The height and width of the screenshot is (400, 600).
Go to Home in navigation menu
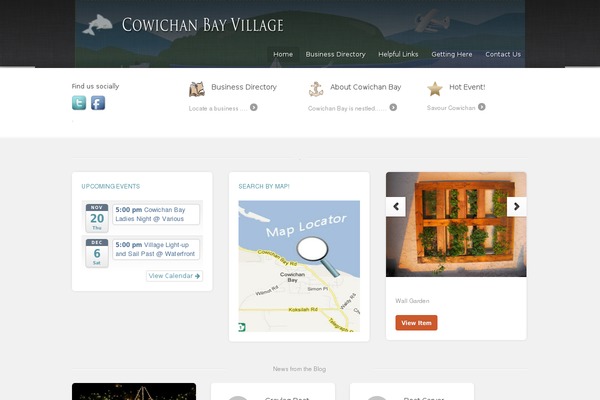283,54
